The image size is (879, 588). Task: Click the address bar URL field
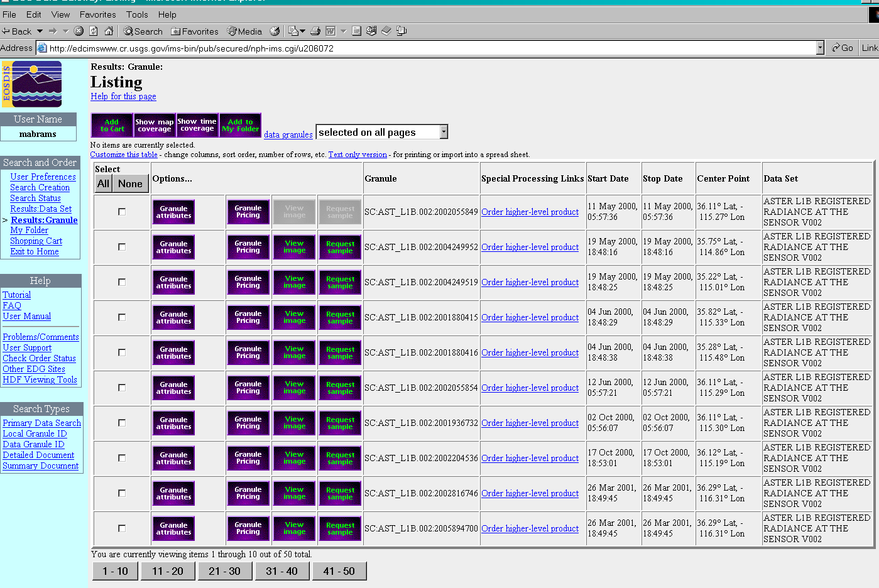431,48
